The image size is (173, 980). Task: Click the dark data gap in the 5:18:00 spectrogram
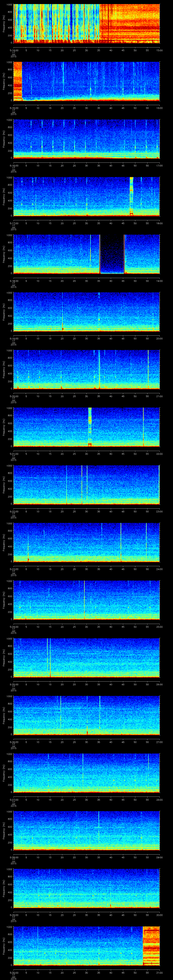[112, 254]
